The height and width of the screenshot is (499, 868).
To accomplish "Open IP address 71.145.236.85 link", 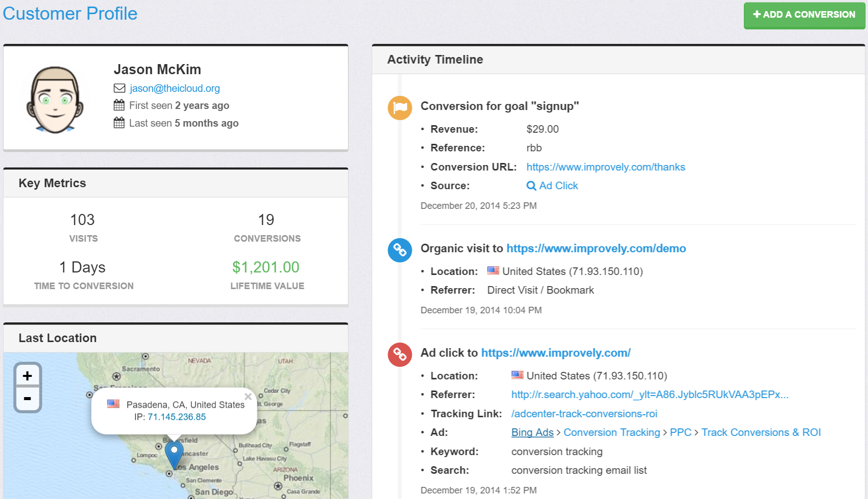I will click(x=177, y=417).
